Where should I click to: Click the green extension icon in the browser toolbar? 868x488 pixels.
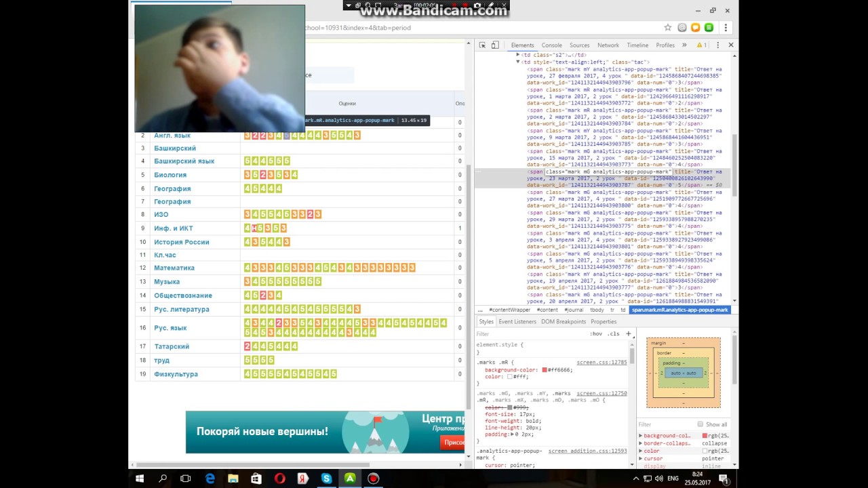pyautogui.click(x=709, y=28)
